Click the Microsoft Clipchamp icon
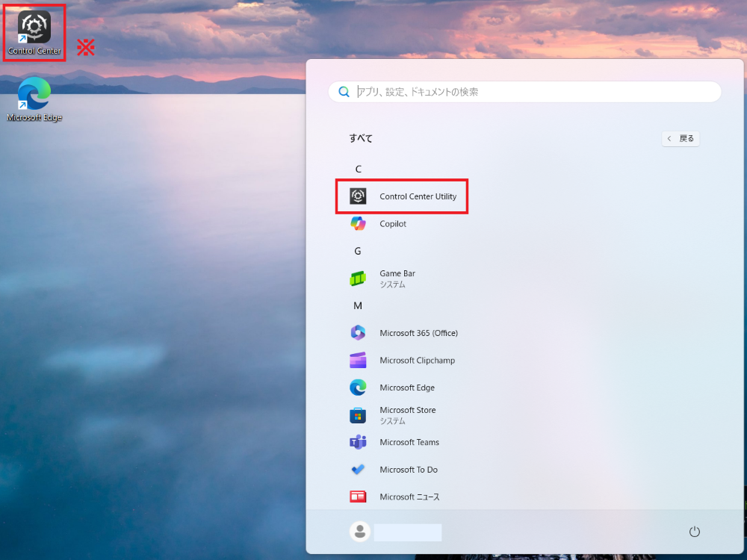The width and height of the screenshot is (747, 560). click(358, 360)
